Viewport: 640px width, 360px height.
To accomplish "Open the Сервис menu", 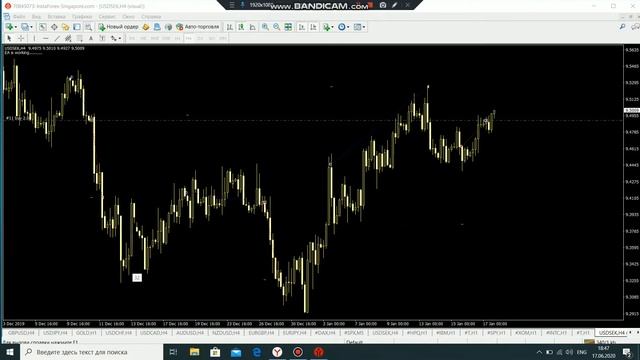I will coord(107,17).
